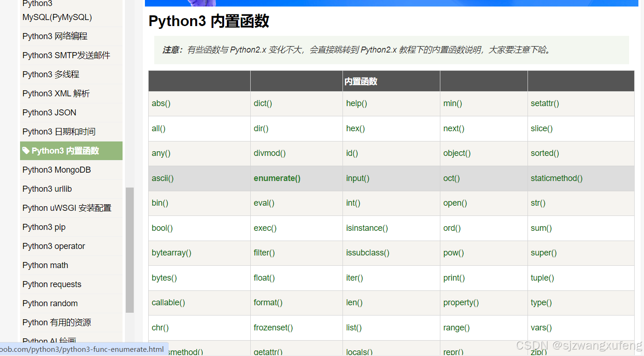Select the bytearray() function link
Viewport: 644px width, 356px height.
(x=171, y=253)
